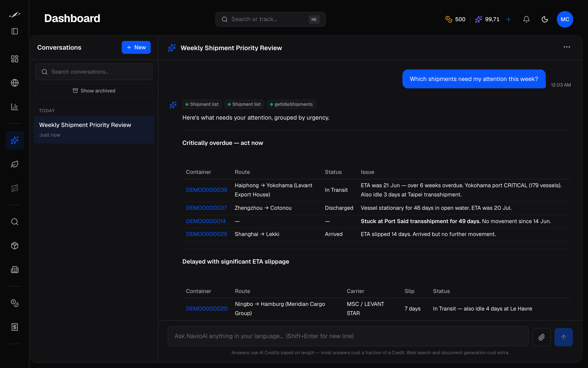The height and width of the screenshot is (368, 588).
Task: Click the 12:03 AM message timestamp
Action: coord(561,85)
